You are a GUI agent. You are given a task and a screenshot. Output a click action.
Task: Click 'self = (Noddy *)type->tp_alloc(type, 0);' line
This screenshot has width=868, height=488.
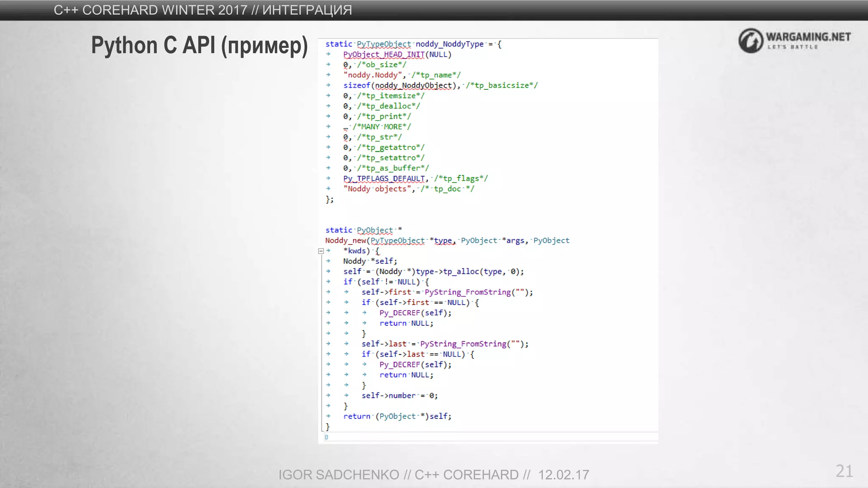[434, 272]
